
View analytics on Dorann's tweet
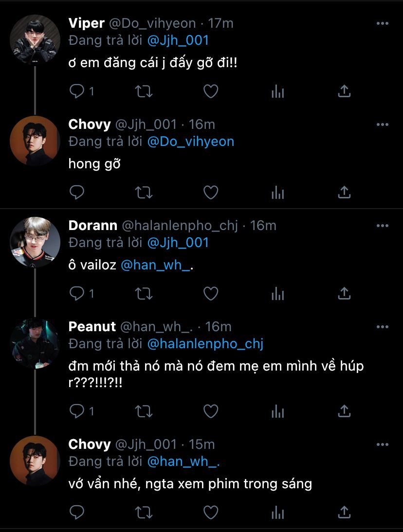click(277, 293)
